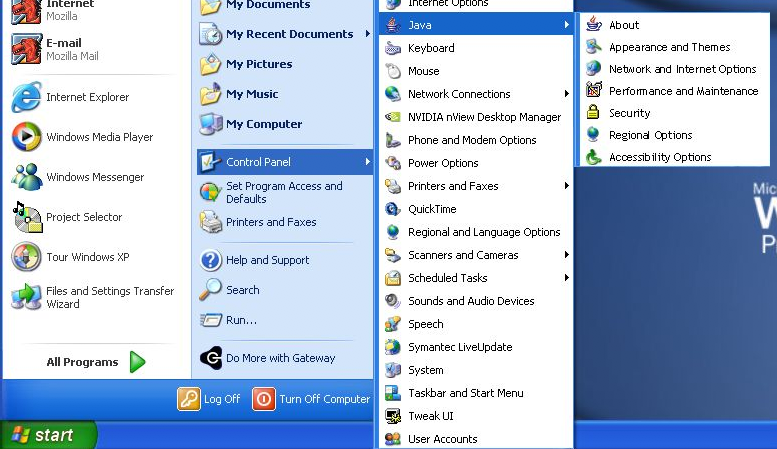Click the Keyboard control panel icon

click(x=393, y=48)
